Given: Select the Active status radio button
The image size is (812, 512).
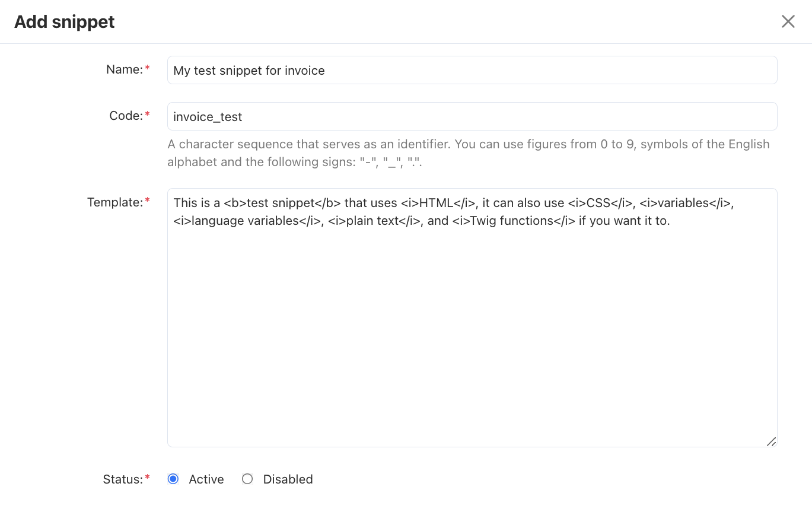Looking at the screenshot, I should point(173,479).
